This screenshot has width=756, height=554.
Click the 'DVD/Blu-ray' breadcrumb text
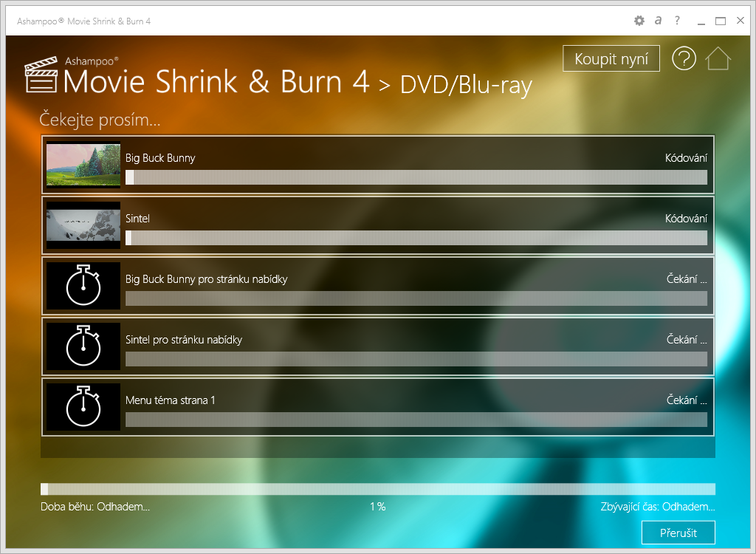(x=467, y=85)
